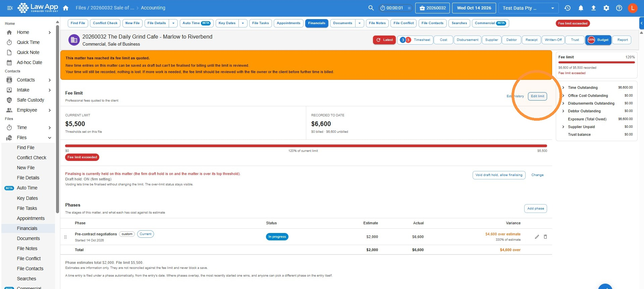Open the recent history clock icon
The image size is (644, 289).
point(568,8)
